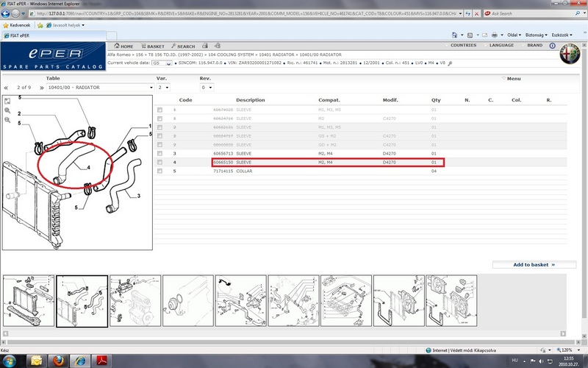This screenshot has width=588, height=368.
Task: Open the Biztonság menu
Action: [537, 35]
